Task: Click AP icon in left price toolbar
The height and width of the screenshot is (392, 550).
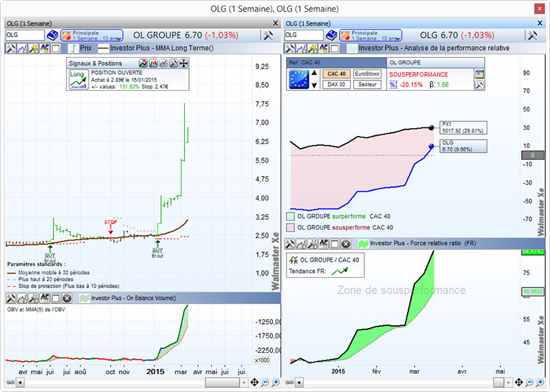Action: (45, 48)
